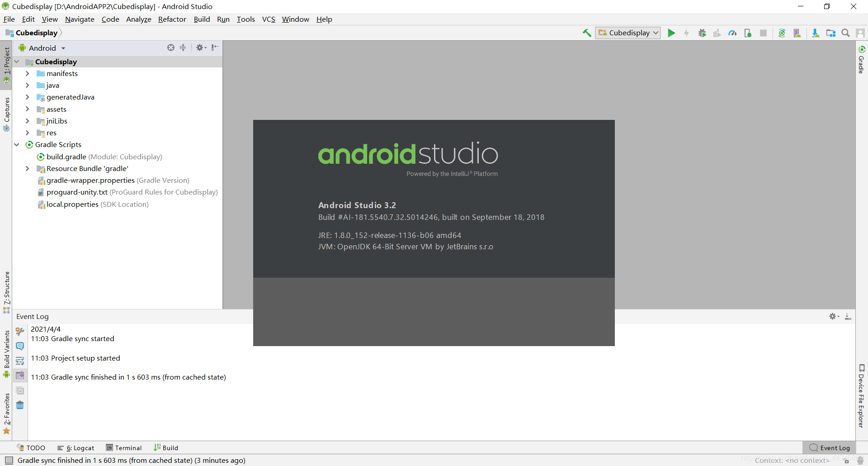Expand Resource Bundle 'gradle'
This screenshot has height=466, width=868.
click(x=28, y=168)
